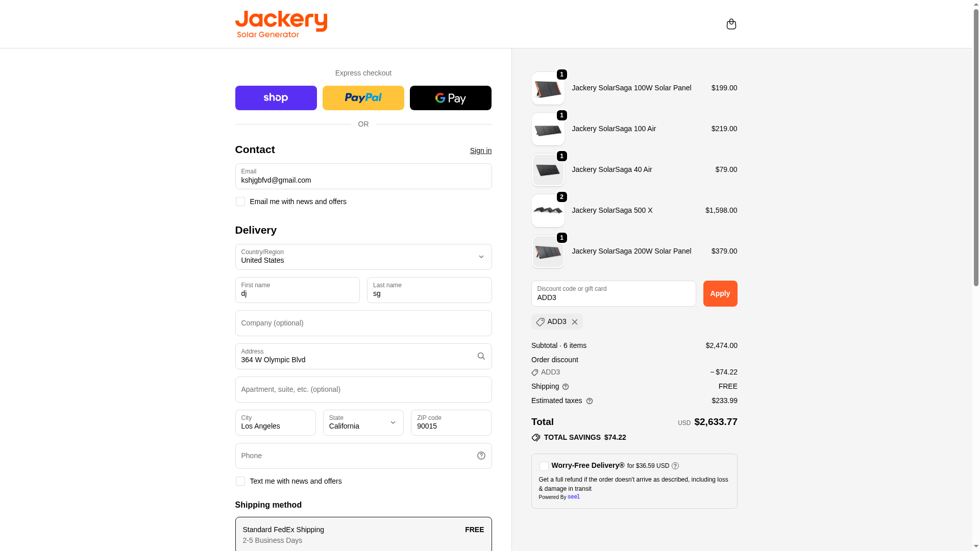Click the Jackery Solar Generator logo
980x551 pixels.
tap(281, 24)
